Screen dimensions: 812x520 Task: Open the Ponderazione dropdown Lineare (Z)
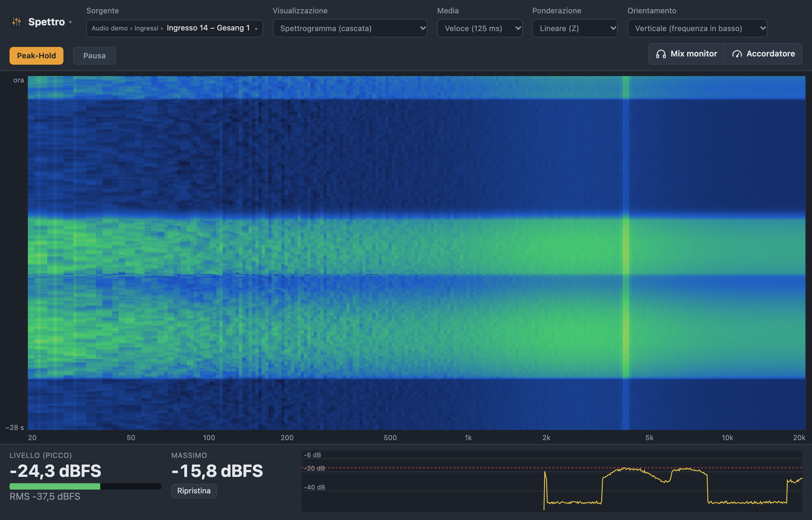coord(574,28)
